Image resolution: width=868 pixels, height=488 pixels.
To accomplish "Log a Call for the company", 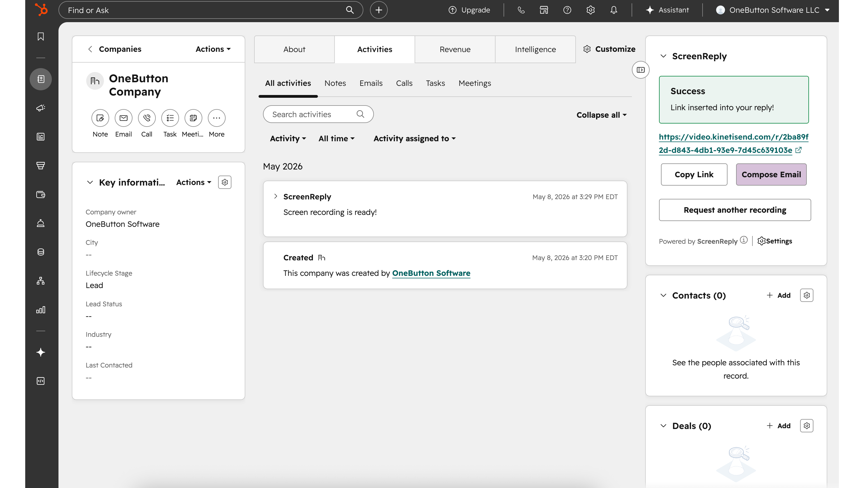I will click(x=147, y=118).
